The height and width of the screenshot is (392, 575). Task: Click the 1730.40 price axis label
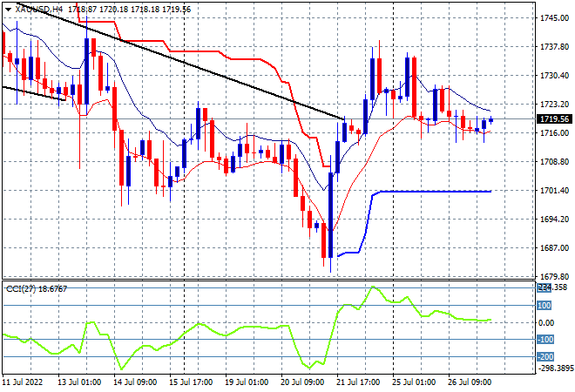pos(554,75)
